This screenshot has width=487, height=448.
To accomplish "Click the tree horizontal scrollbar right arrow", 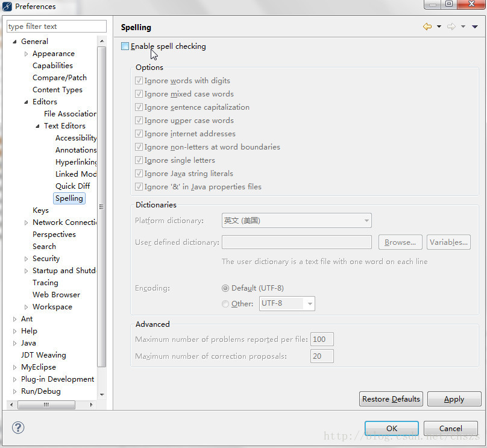I will (x=92, y=405).
